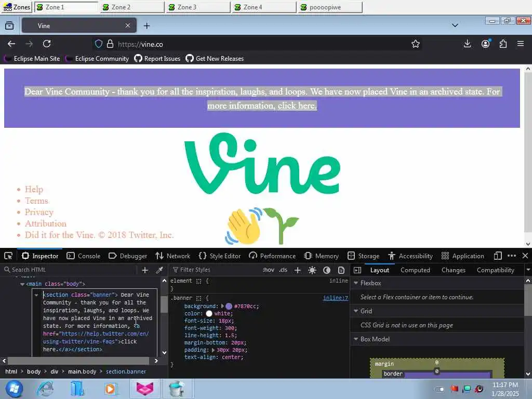Switch to the Zone 2 tab
The height and width of the screenshot is (399, 532).
pos(132,7)
